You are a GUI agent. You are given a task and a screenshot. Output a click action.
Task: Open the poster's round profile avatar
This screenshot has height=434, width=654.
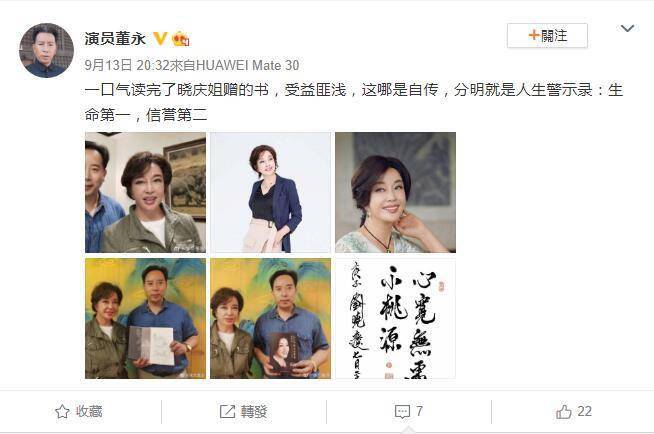(x=46, y=50)
